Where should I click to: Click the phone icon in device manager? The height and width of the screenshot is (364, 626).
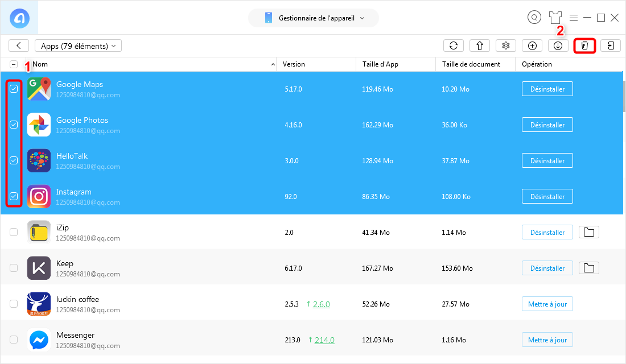pyautogui.click(x=268, y=18)
